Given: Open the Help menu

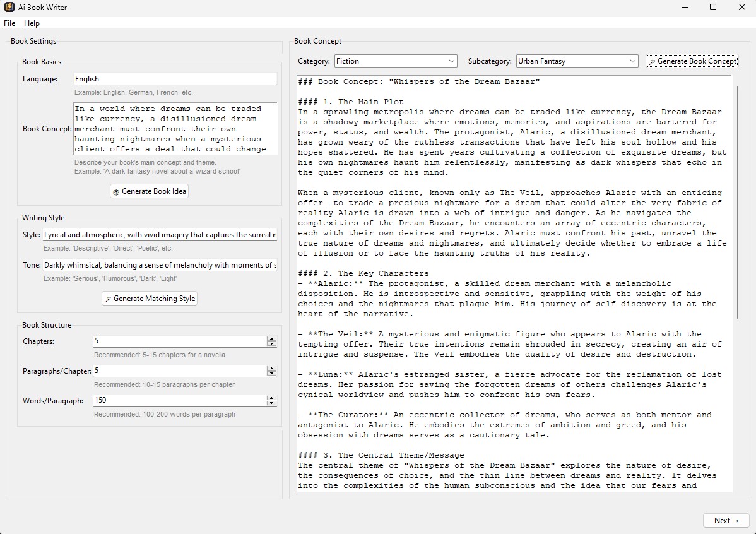Looking at the screenshot, I should (32, 23).
